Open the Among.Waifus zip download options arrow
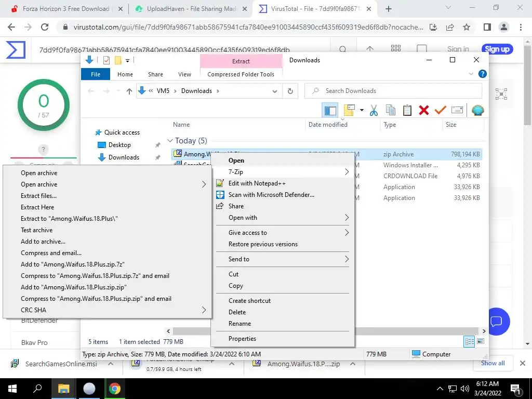 pyautogui.click(x=353, y=364)
